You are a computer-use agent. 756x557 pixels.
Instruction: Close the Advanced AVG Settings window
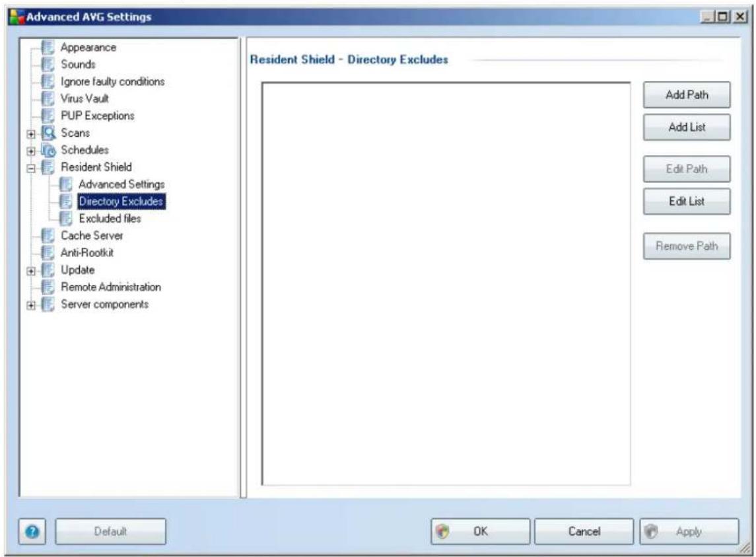click(740, 17)
